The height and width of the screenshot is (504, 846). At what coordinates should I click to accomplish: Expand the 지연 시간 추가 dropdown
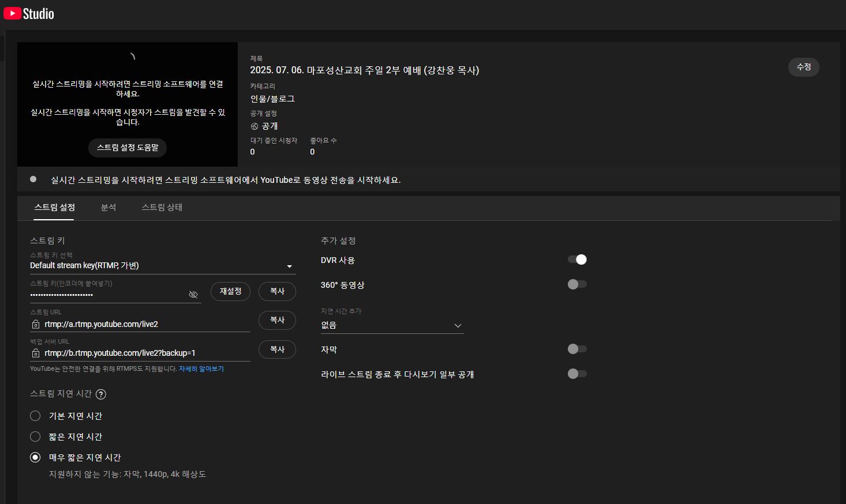tap(392, 325)
